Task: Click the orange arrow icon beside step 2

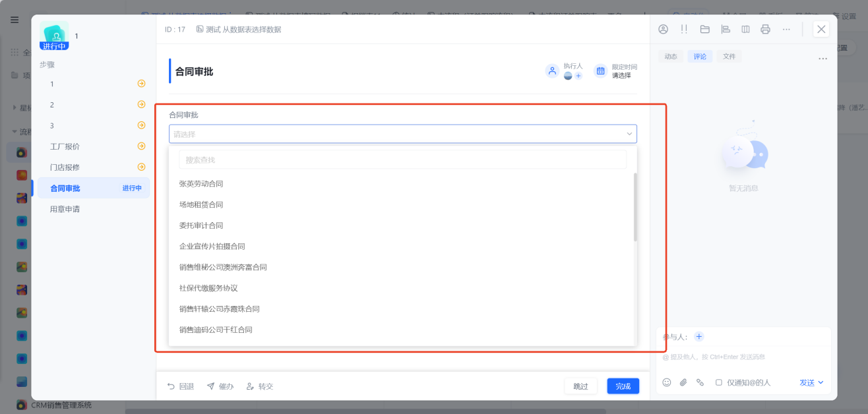Action: click(141, 104)
